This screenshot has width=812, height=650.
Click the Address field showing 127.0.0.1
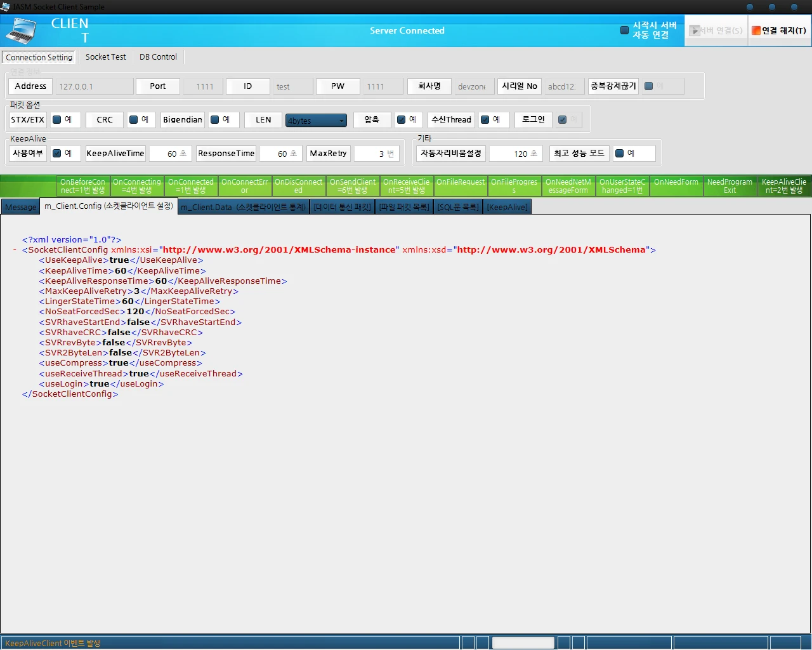(x=94, y=86)
